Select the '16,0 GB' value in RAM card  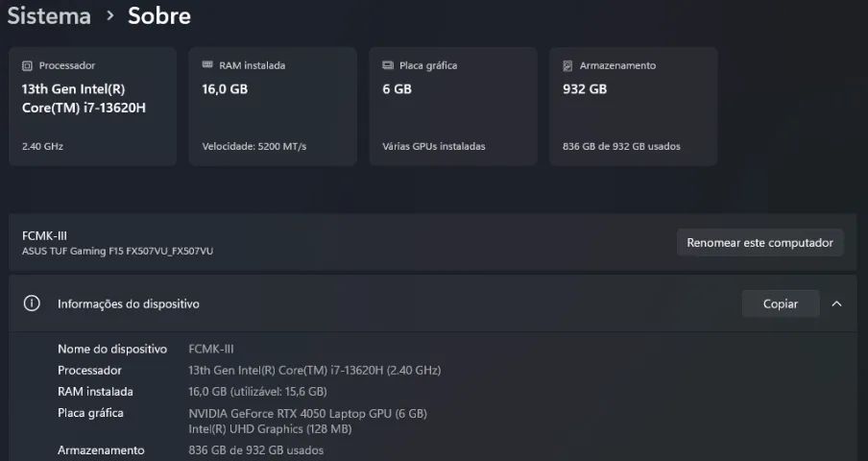[225, 89]
